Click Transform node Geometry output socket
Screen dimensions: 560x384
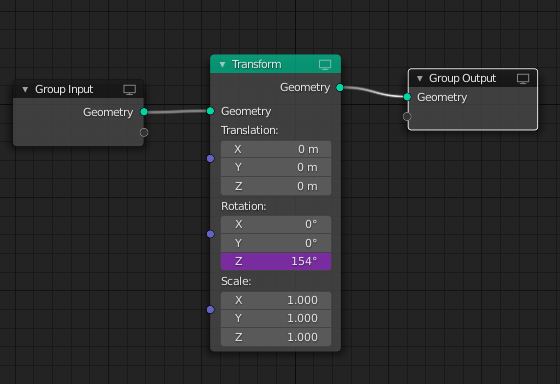pos(340,88)
